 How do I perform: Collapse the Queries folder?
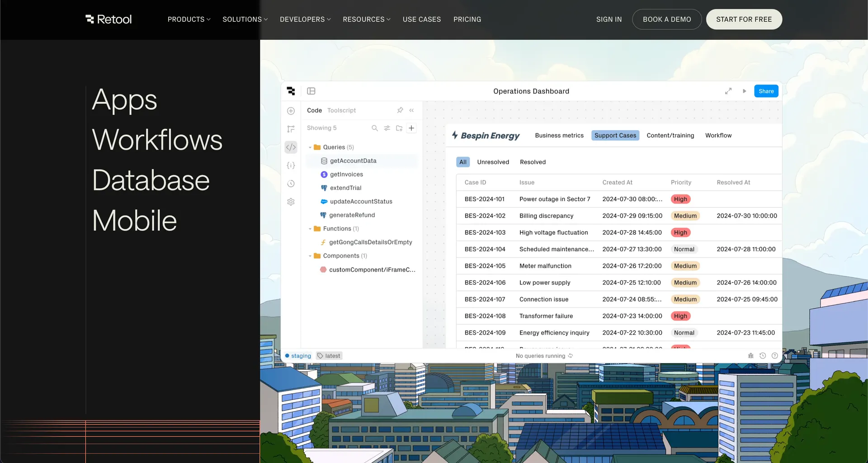point(310,147)
